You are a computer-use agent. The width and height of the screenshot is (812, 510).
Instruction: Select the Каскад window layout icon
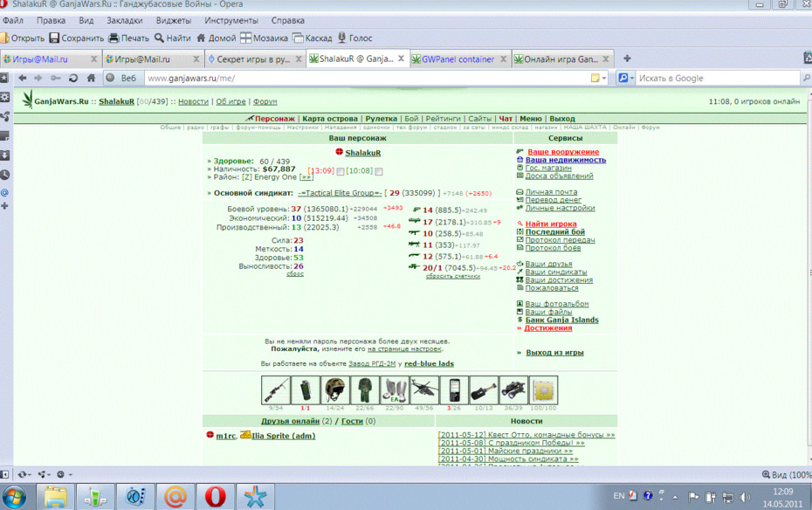click(298, 38)
